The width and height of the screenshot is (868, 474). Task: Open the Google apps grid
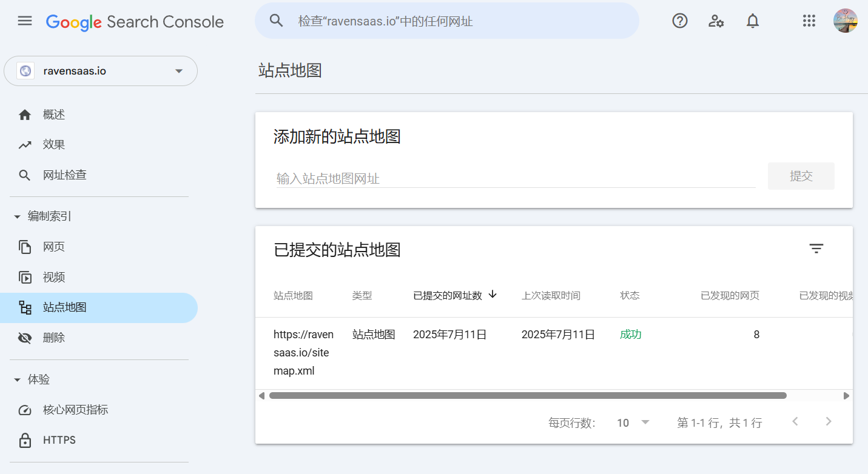coord(809,21)
